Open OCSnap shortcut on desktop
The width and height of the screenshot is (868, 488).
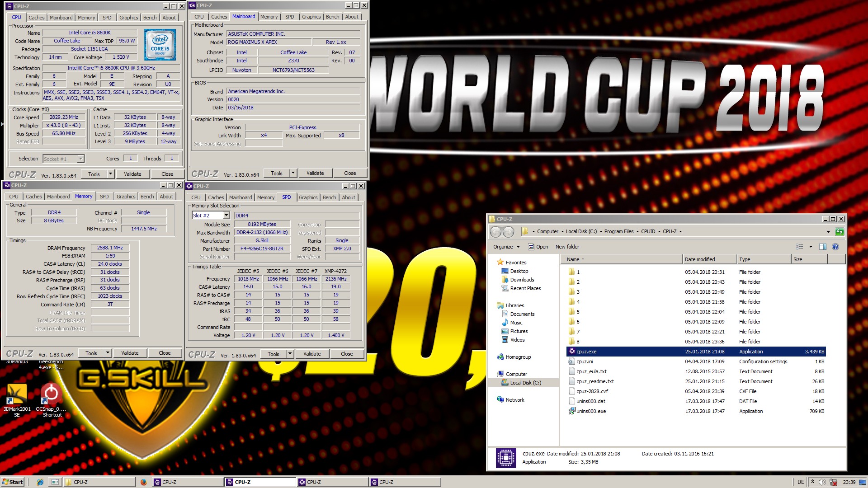coord(51,400)
